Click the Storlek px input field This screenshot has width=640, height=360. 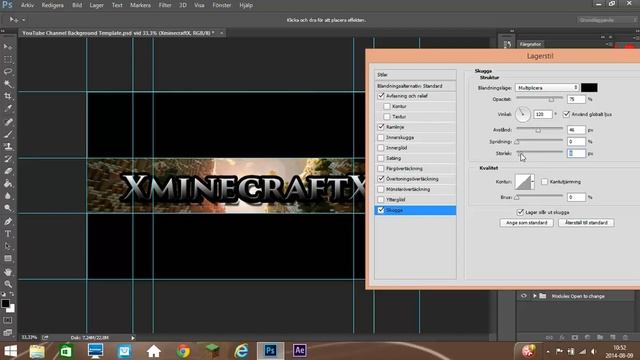click(x=576, y=153)
